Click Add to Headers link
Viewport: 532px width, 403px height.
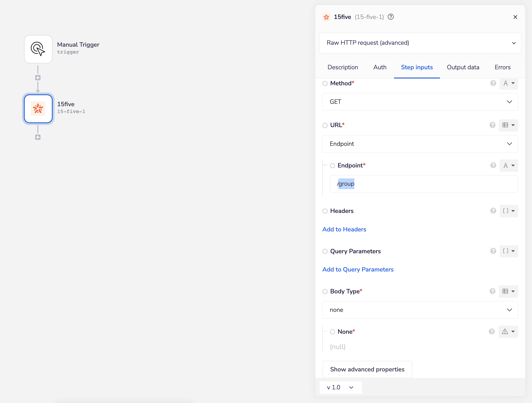coord(344,229)
